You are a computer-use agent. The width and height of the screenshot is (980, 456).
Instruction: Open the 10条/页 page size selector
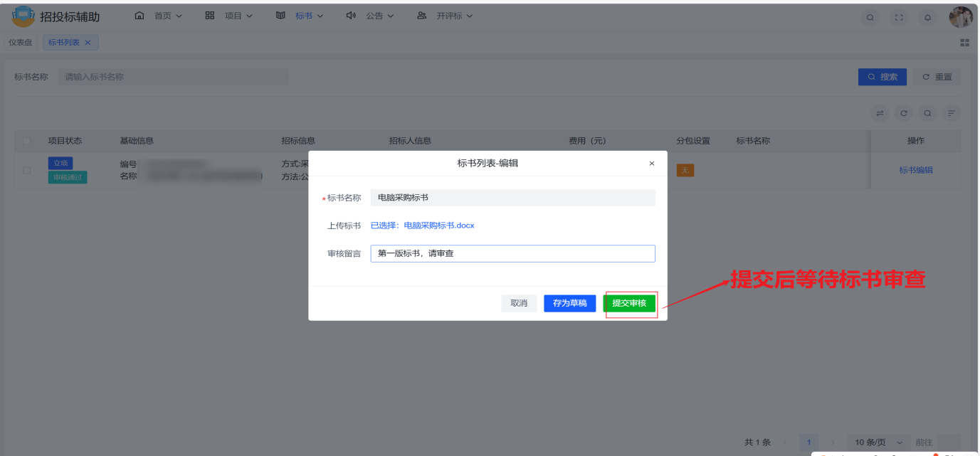point(874,442)
